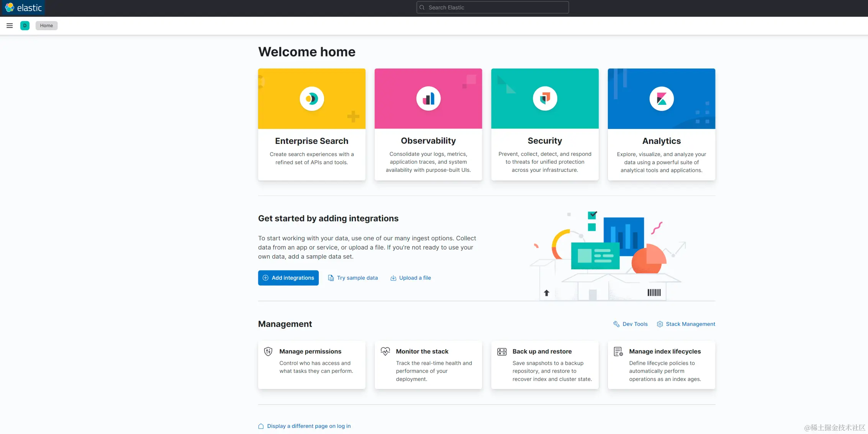Open the Observability card title
The height and width of the screenshot is (434, 868).
point(428,141)
